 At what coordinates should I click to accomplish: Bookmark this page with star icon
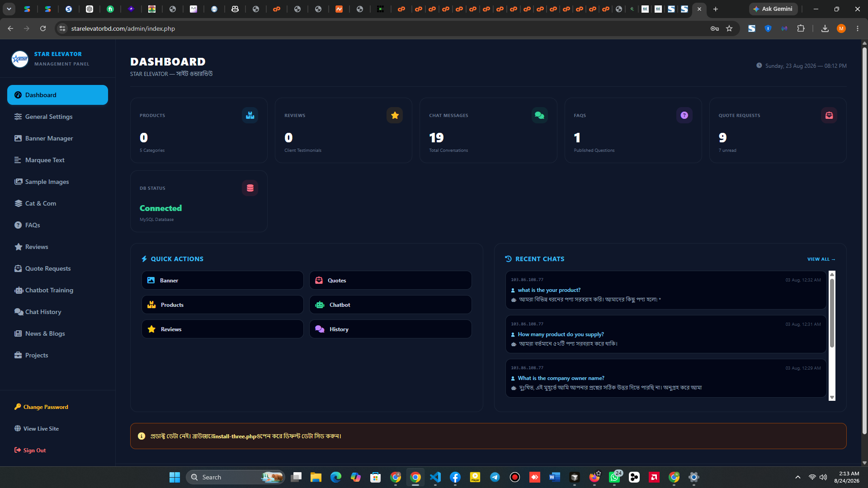(729, 28)
